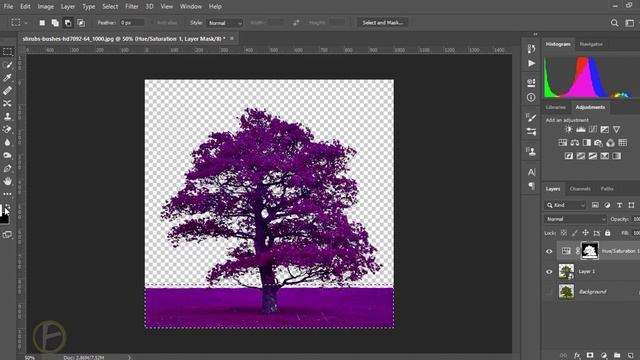Add a Curves adjustment
The width and height of the screenshot is (640, 360).
[593, 130]
